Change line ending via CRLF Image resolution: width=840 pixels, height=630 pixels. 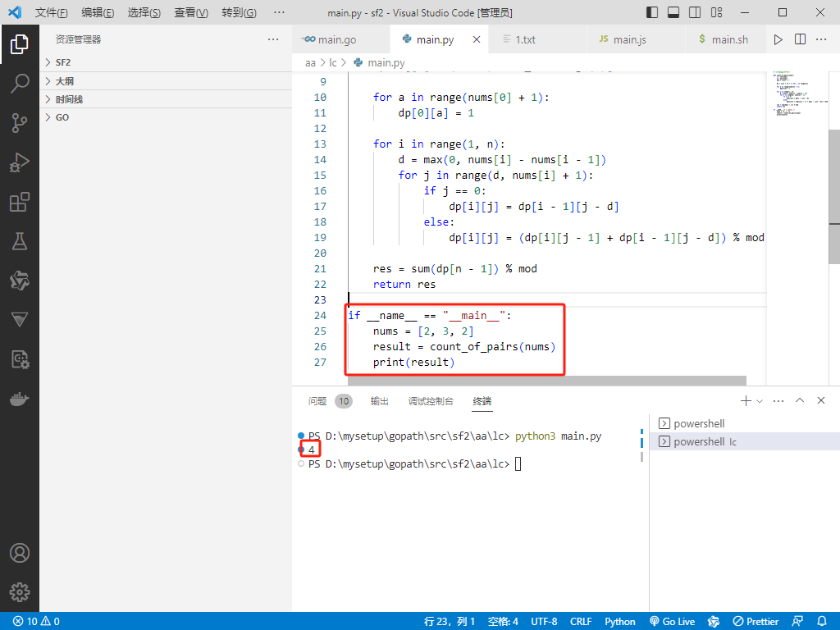tap(581, 622)
